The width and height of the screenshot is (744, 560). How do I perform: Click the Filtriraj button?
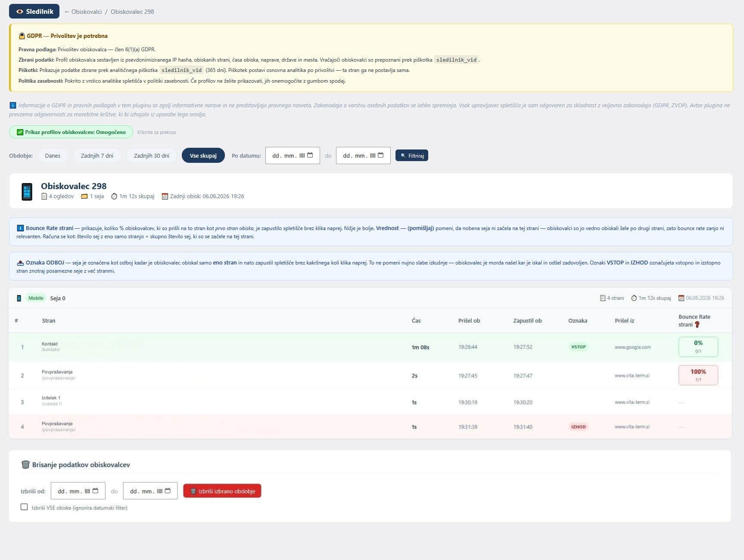click(x=412, y=156)
